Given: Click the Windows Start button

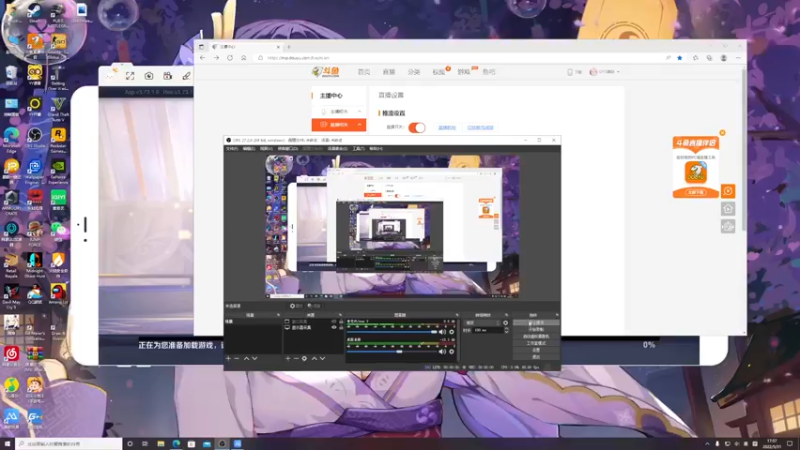Looking at the screenshot, I should point(7,444).
